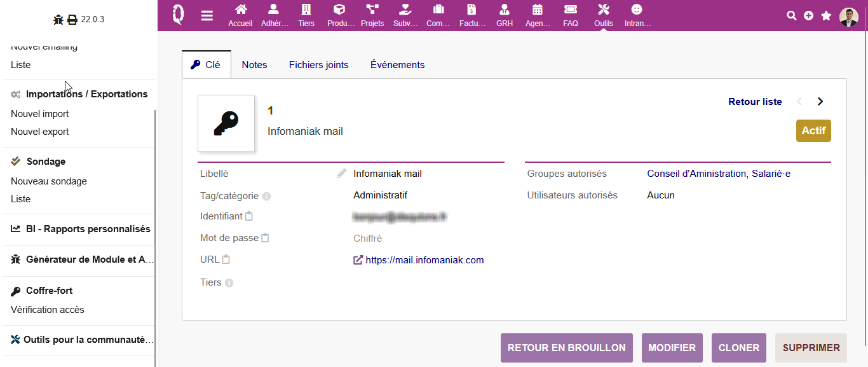The height and width of the screenshot is (367, 868).
Task: Copy the URL with clipboard icon
Action: [x=226, y=260]
